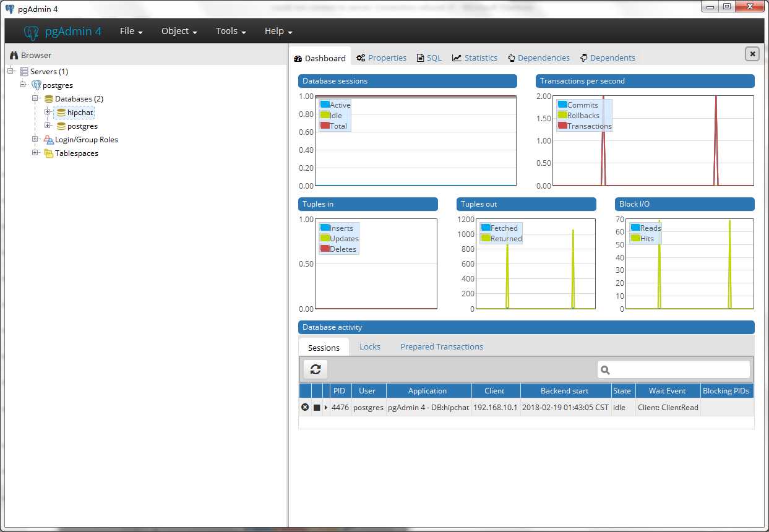Collapse the Servers tree node
769x532 pixels.
[x=11, y=71]
